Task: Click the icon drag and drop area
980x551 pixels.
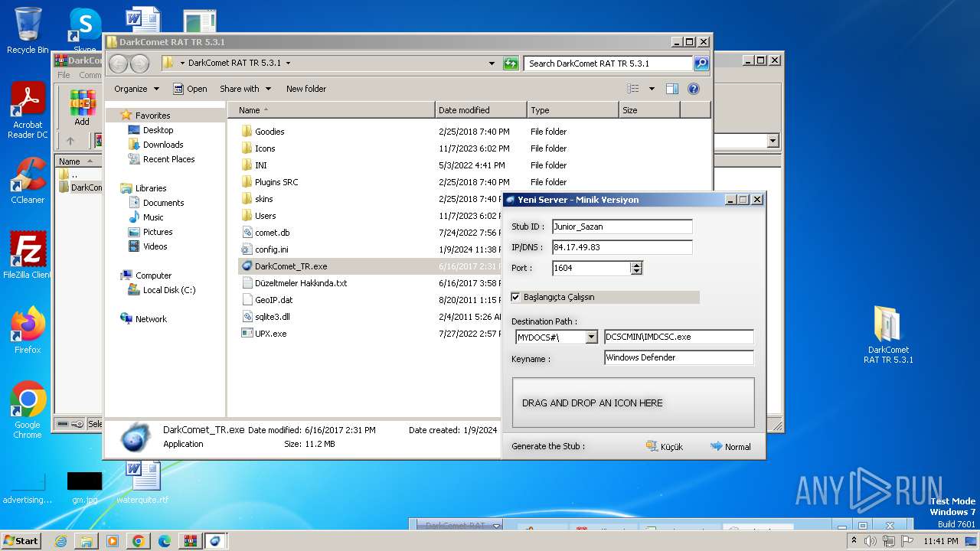Action: click(x=633, y=403)
